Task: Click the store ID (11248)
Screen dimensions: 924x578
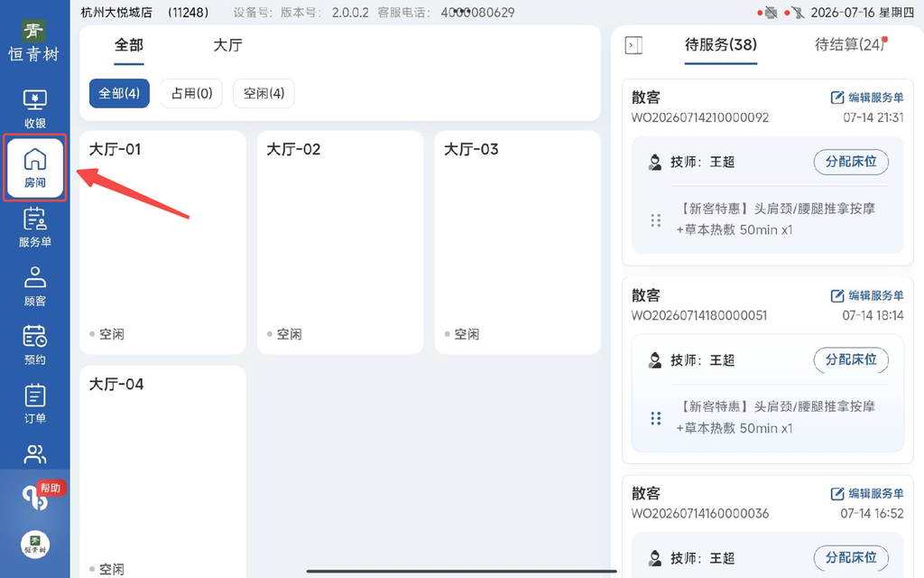Action: coord(188,13)
